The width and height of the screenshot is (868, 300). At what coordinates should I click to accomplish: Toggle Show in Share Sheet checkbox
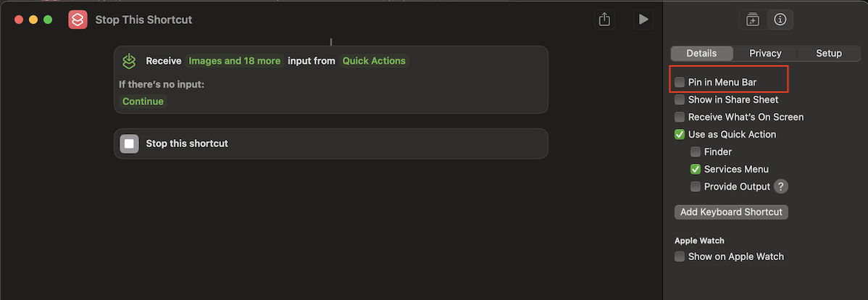point(680,99)
